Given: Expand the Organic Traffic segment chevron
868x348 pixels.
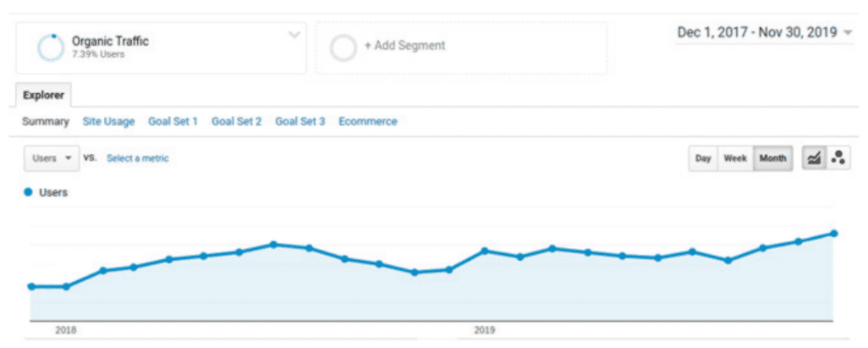Looking at the screenshot, I should coord(294,35).
